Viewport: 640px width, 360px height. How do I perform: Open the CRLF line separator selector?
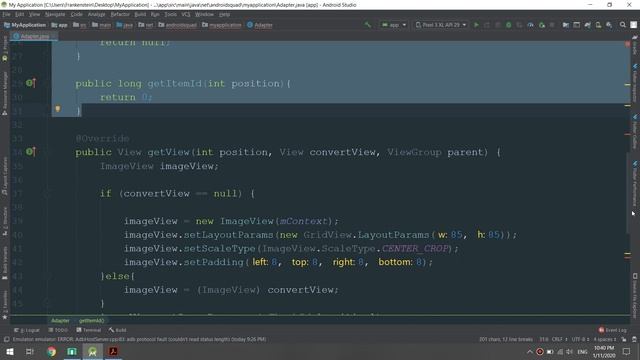(559, 339)
